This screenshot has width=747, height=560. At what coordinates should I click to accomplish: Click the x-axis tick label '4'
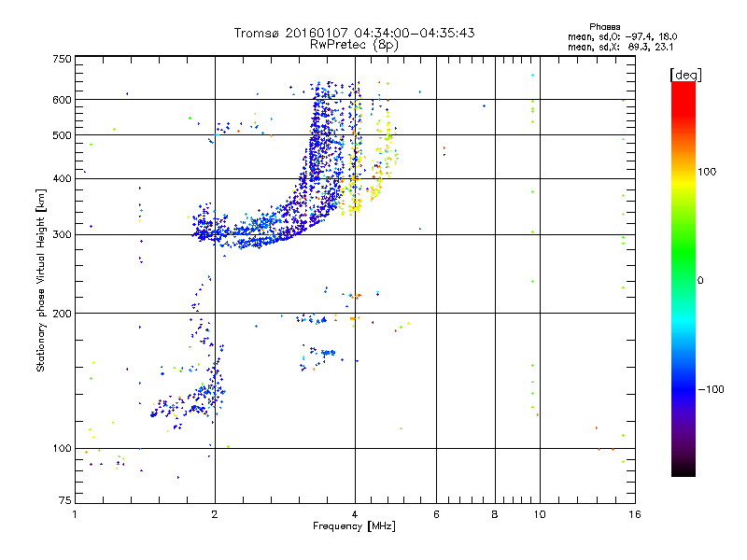(x=355, y=514)
